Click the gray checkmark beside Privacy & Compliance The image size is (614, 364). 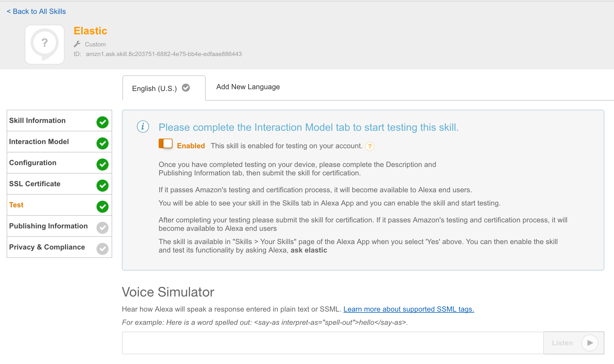tap(103, 249)
